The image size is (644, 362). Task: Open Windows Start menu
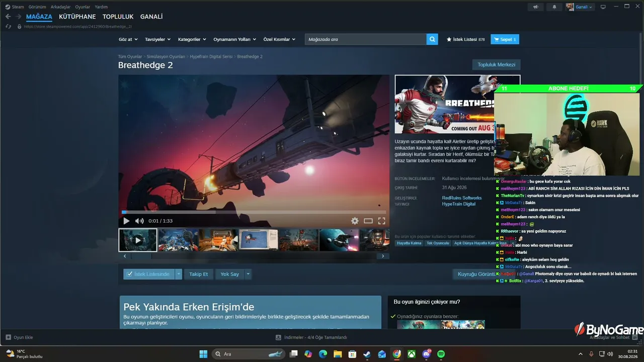[203, 354]
